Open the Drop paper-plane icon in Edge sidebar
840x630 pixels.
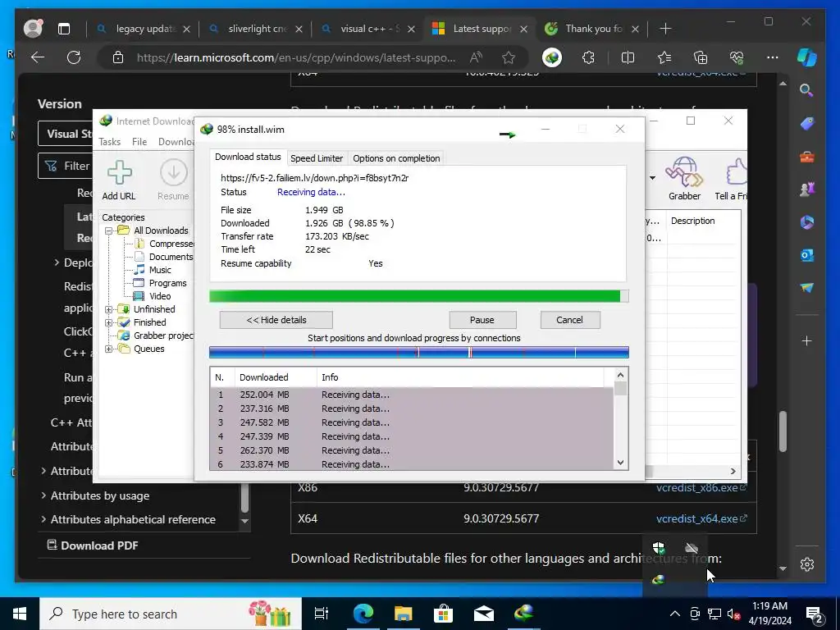807,288
